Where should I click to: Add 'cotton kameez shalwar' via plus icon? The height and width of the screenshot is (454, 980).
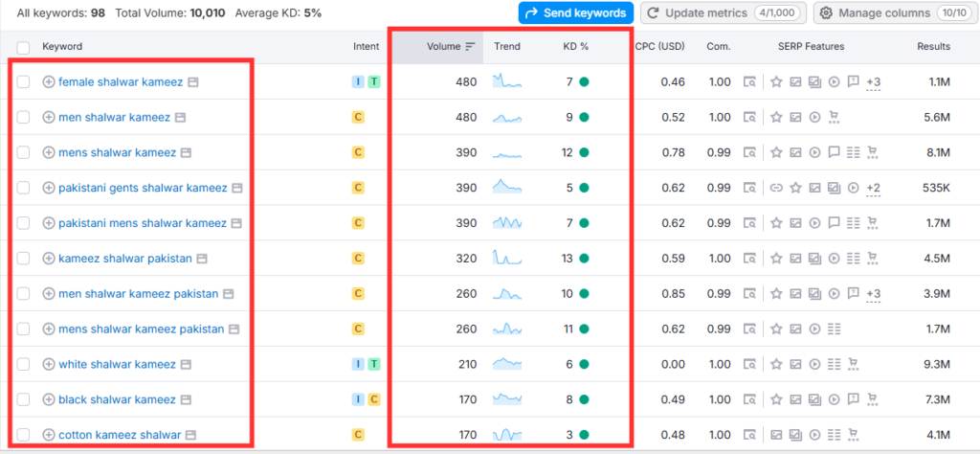[x=49, y=435]
